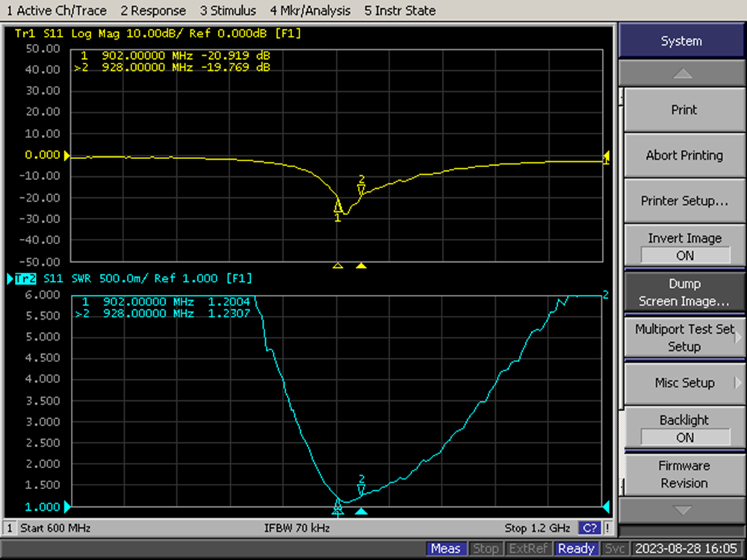Open Printer Setup softkey
The height and width of the screenshot is (560, 747).
click(684, 200)
